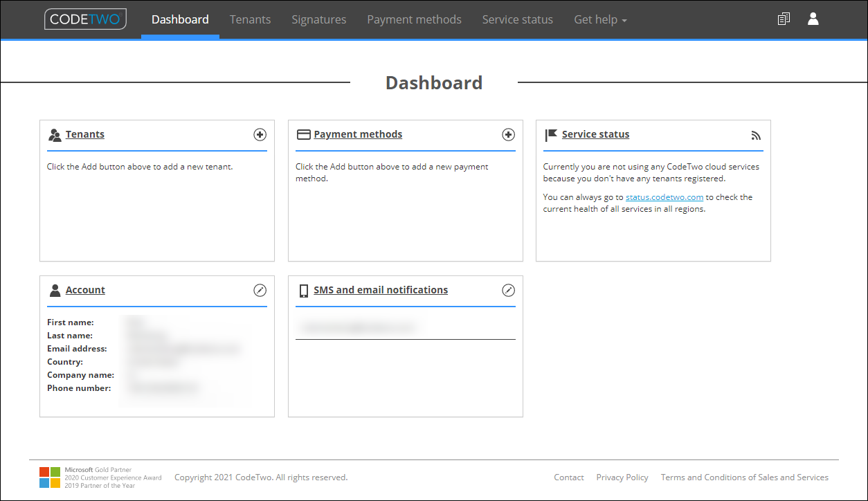Edit Account details with the pencil icon
Image resolution: width=868 pixels, height=501 pixels.
coord(260,291)
